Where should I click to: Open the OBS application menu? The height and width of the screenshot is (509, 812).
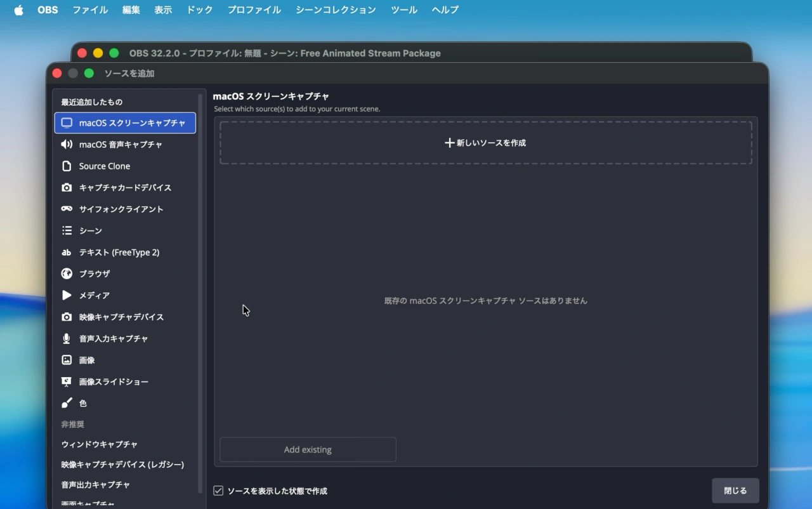[48, 10]
